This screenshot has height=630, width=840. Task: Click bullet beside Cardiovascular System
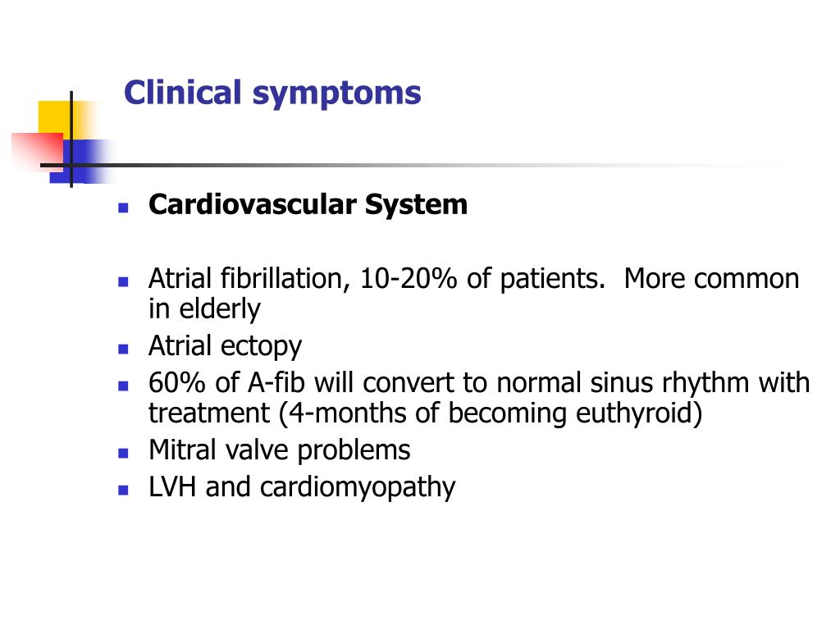(x=123, y=208)
